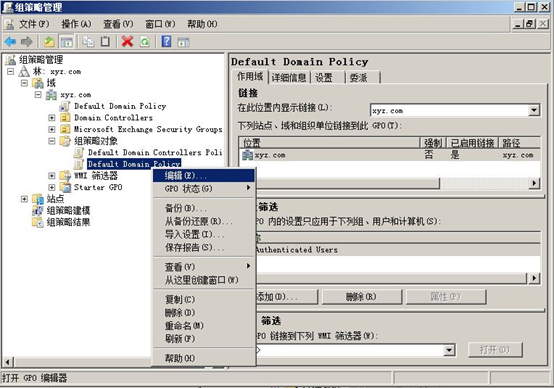
Task: Open the 操作(A) menu
Action: 76,24
